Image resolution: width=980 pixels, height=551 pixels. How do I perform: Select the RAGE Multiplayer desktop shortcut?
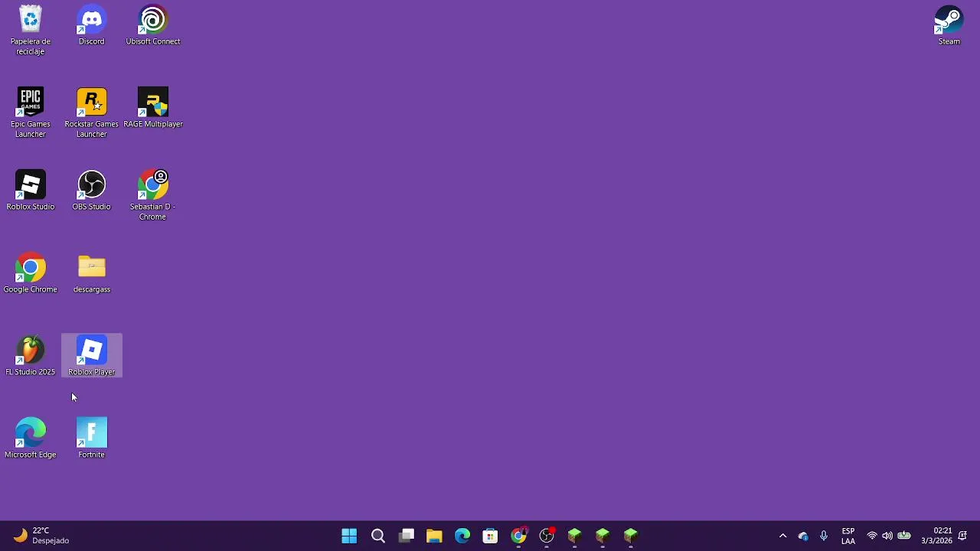tap(153, 108)
